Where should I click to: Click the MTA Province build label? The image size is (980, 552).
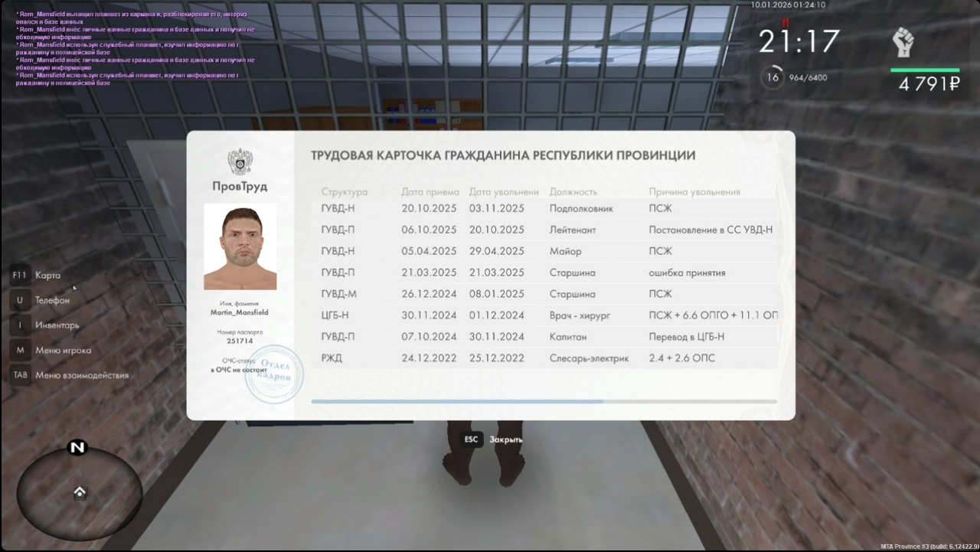tap(929, 547)
